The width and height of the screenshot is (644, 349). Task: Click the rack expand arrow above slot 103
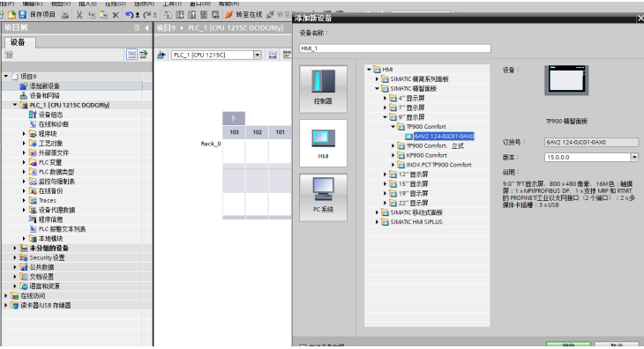[234, 118]
